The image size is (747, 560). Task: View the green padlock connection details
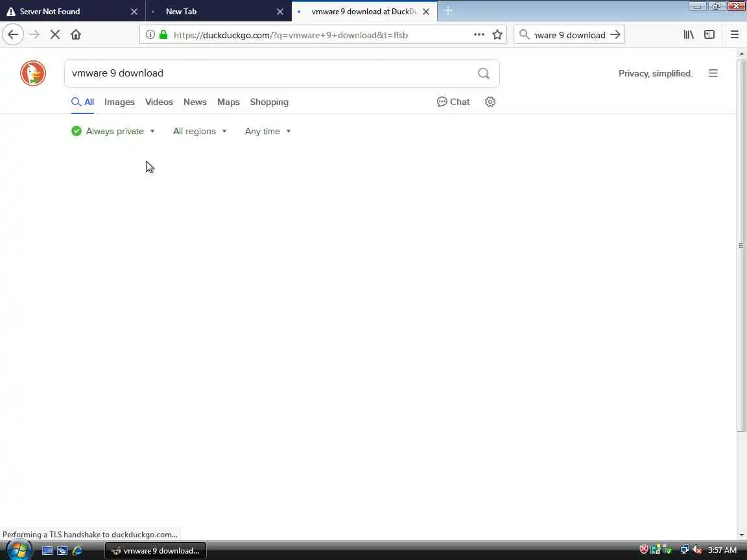[x=163, y=35]
